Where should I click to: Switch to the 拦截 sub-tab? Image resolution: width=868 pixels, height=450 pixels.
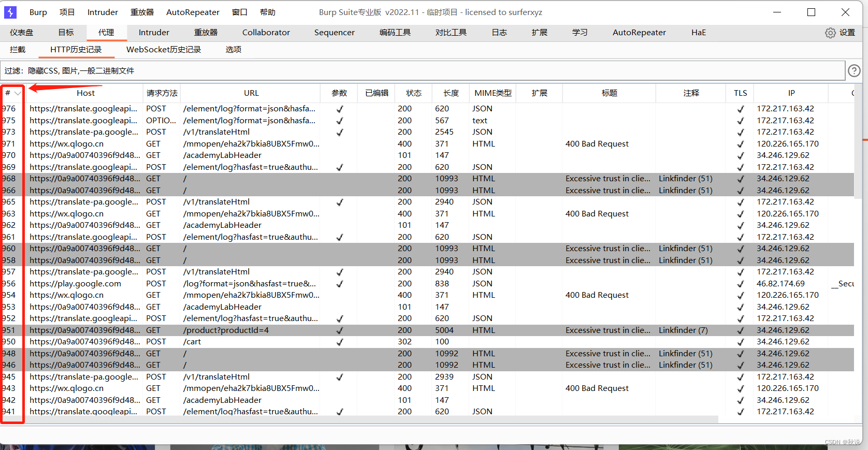pos(18,49)
